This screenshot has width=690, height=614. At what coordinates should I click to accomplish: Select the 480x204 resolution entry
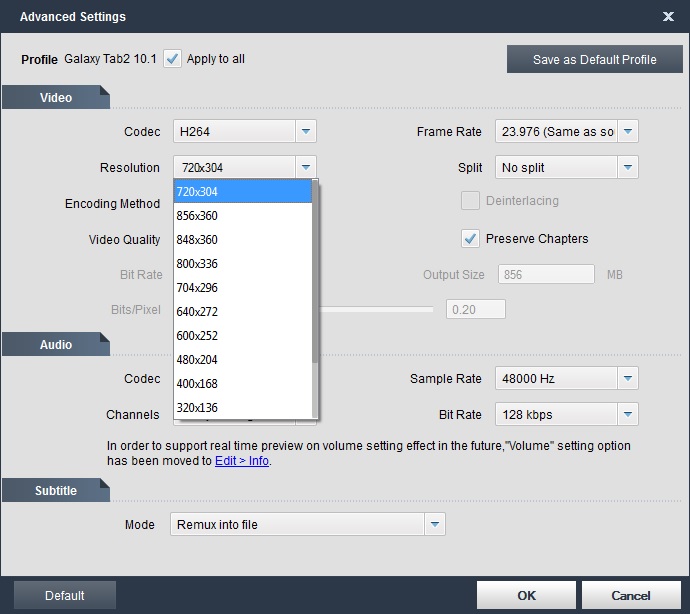pyautogui.click(x=243, y=360)
